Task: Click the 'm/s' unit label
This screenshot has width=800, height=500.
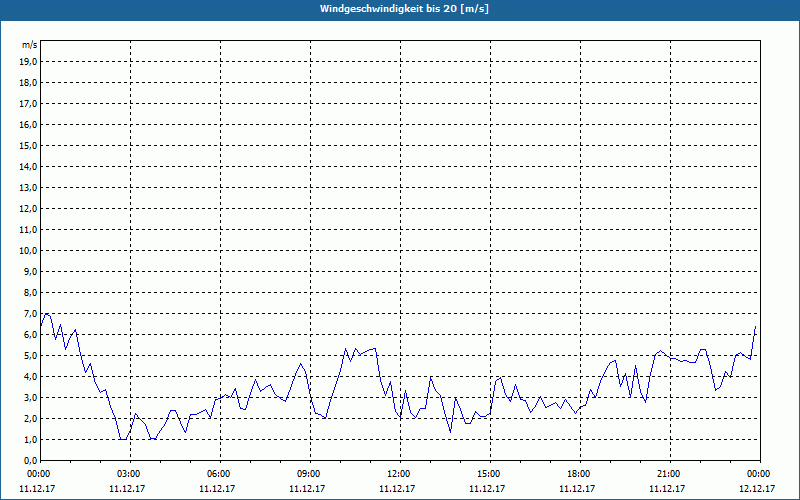Action: pos(30,45)
